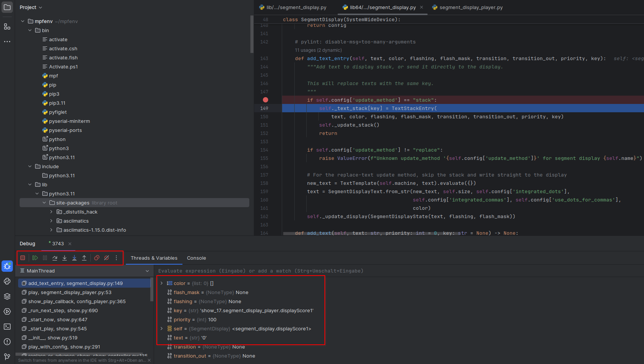Click the Step Over icon
Viewport: 644px width, 364px height.
point(55,258)
